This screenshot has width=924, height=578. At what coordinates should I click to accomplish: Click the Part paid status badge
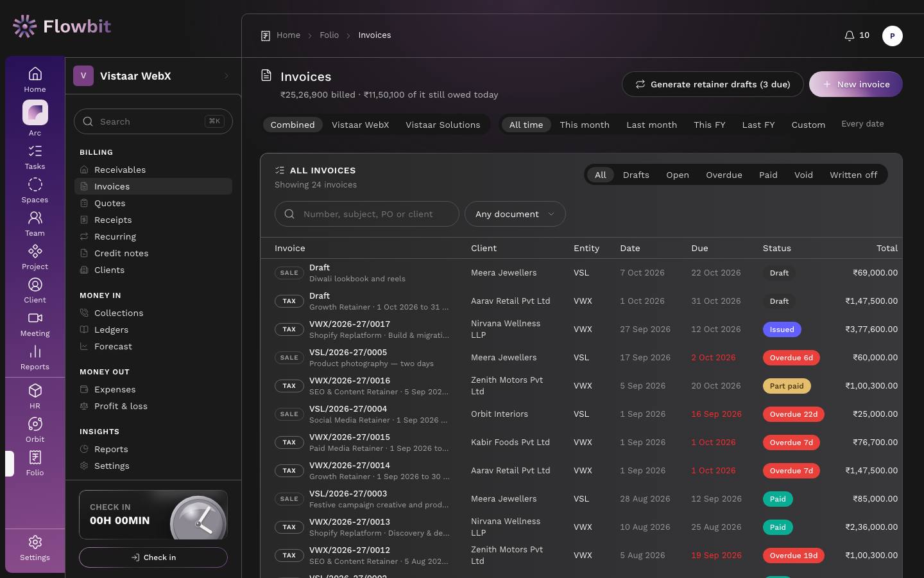tap(787, 386)
